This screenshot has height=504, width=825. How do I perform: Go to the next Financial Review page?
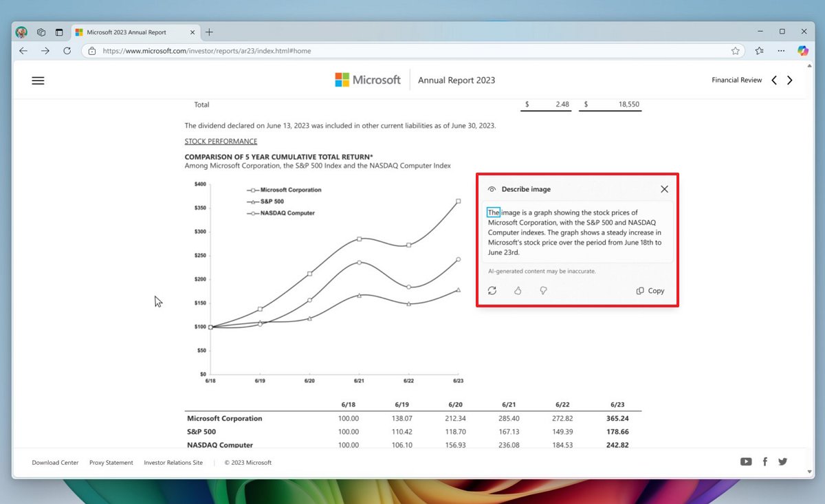pyautogui.click(x=789, y=80)
